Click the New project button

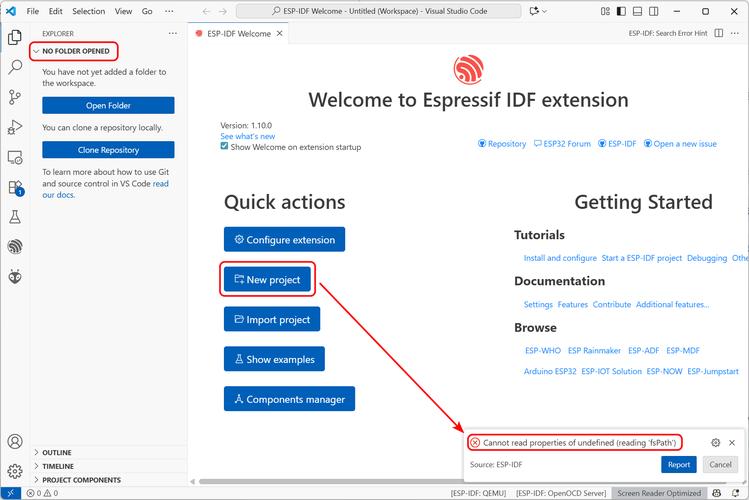pos(267,280)
